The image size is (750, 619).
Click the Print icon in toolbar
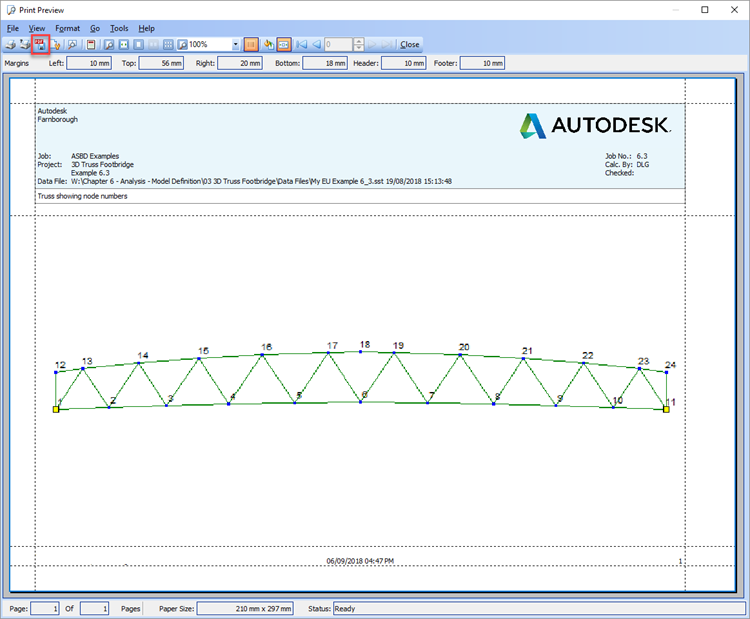(x=11, y=44)
